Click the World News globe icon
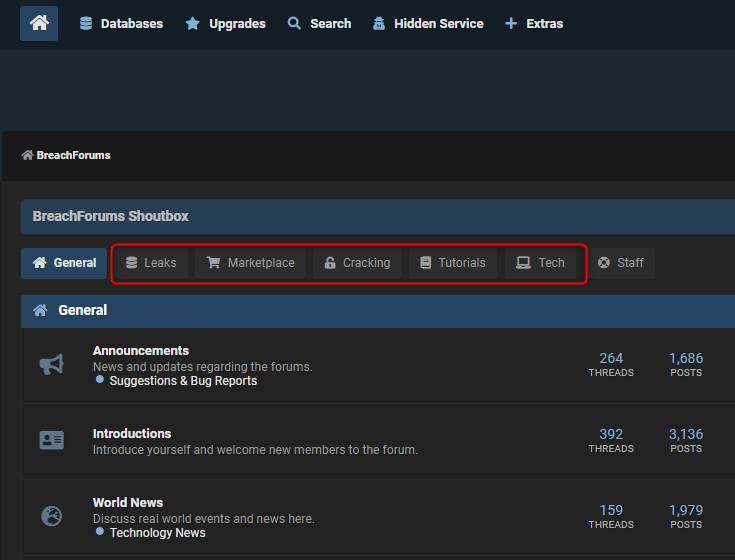The width and height of the screenshot is (735, 560). [52, 516]
